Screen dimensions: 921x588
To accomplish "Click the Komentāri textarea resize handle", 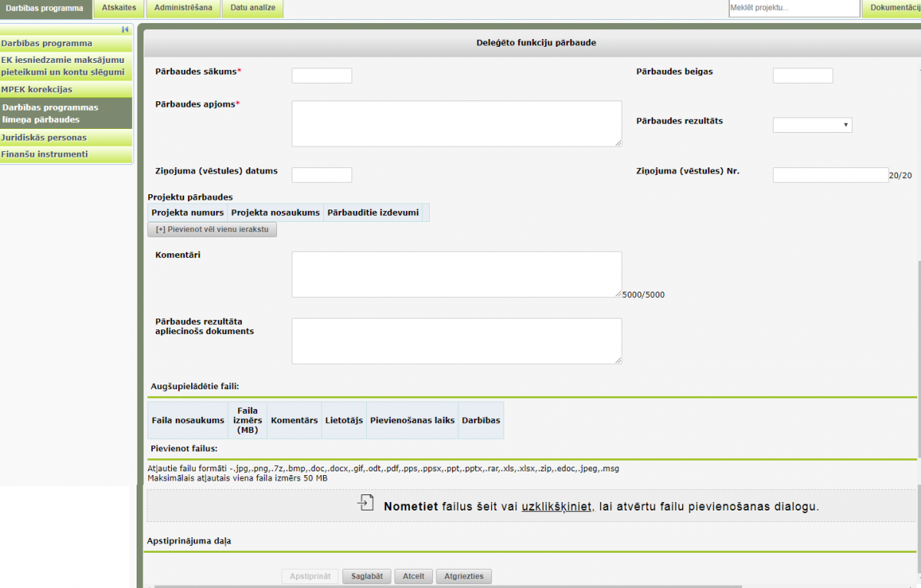I will [618, 293].
